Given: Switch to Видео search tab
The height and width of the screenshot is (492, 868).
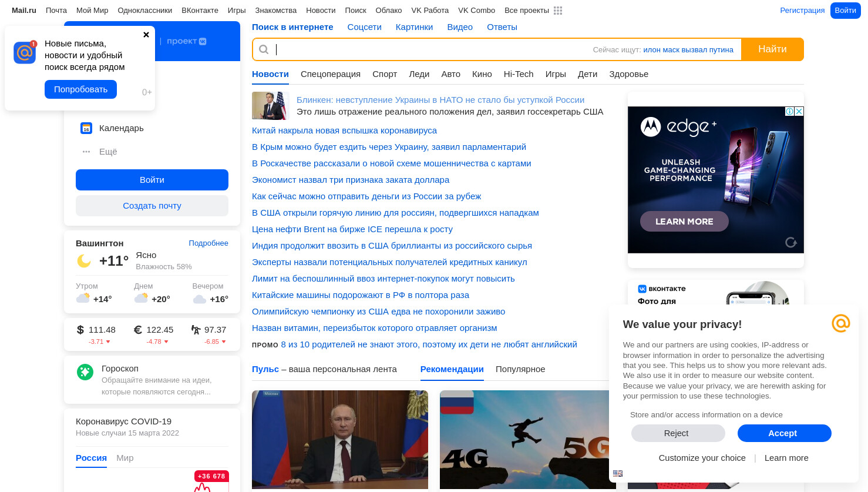Looking at the screenshot, I should coord(460,27).
